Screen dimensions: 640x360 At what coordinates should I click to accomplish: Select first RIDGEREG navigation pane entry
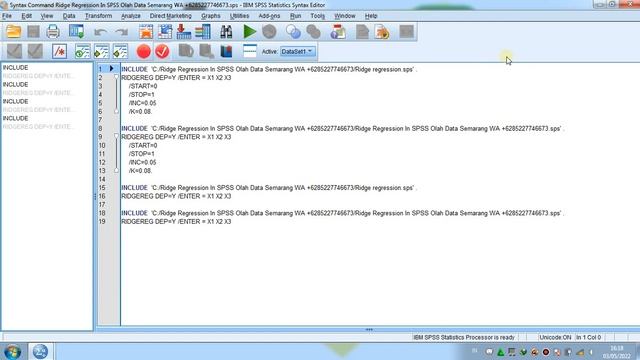(38, 76)
